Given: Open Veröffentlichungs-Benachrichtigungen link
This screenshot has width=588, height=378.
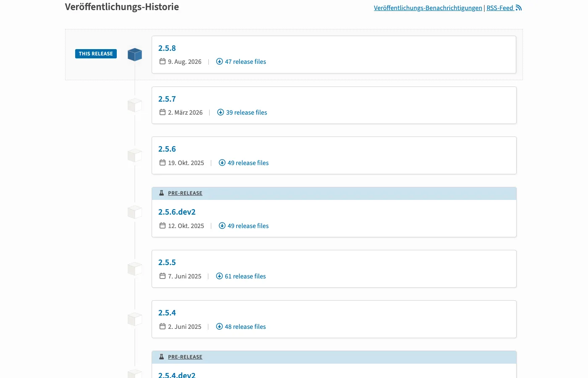Looking at the screenshot, I should (x=428, y=8).
